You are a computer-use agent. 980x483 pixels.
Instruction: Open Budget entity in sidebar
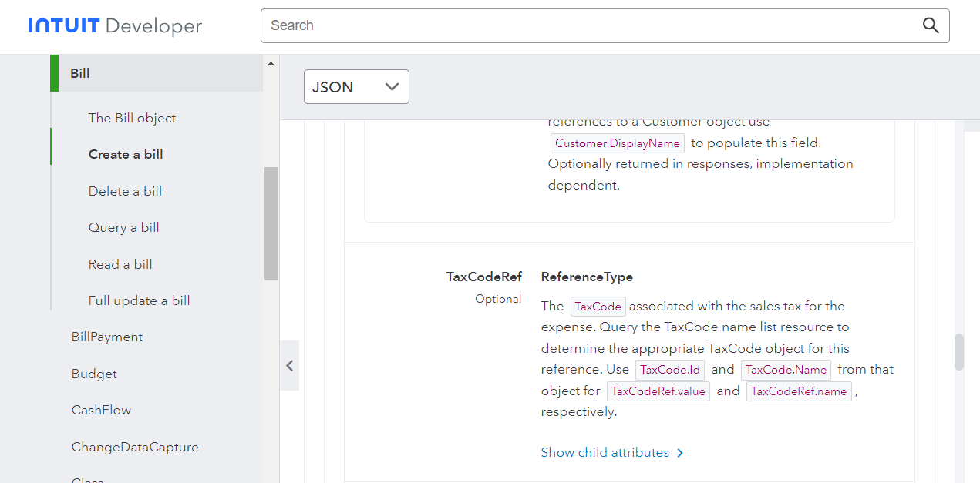pos(94,374)
